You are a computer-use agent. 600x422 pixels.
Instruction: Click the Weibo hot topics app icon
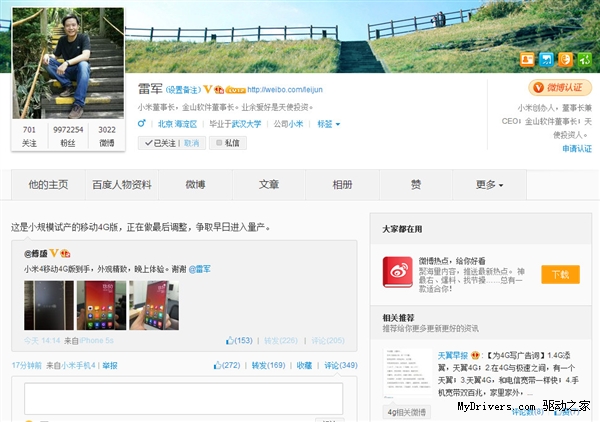click(x=398, y=272)
